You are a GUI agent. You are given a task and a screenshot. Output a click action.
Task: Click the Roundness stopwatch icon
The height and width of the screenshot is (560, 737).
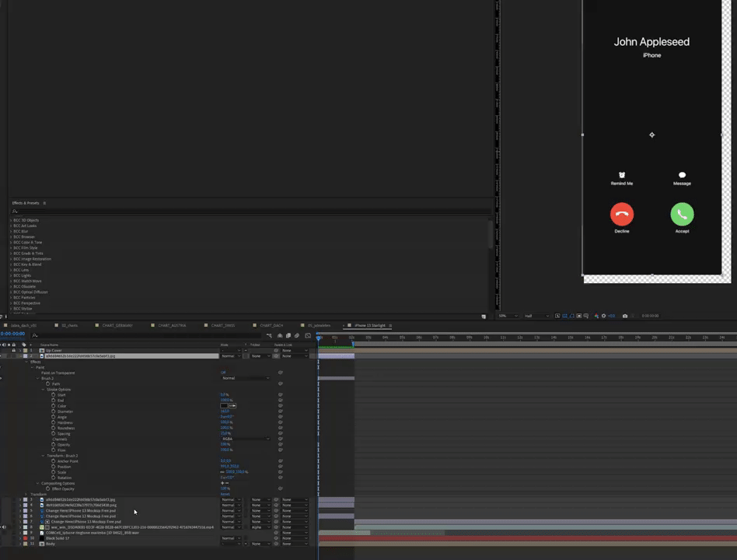click(x=54, y=428)
